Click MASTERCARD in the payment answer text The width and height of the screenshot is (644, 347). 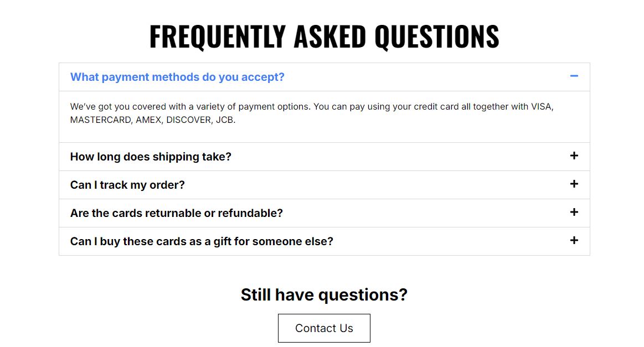click(x=100, y=120)
